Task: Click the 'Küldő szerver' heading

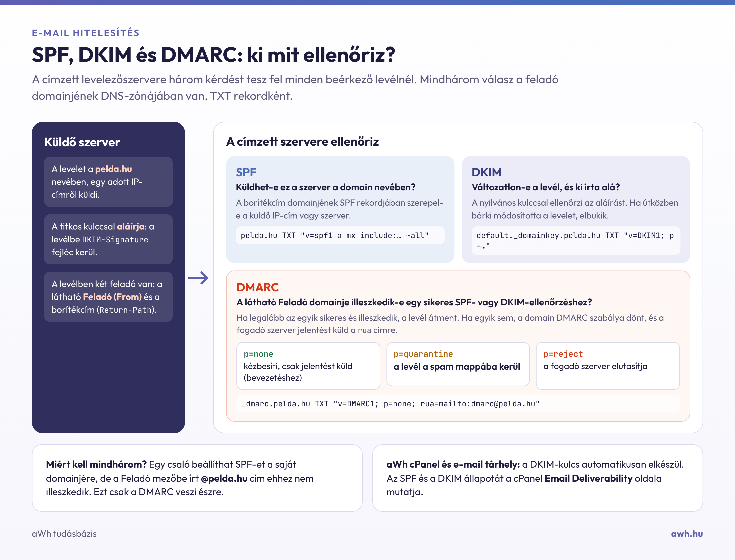Action: pyautogui.click(x=82, y=142)
